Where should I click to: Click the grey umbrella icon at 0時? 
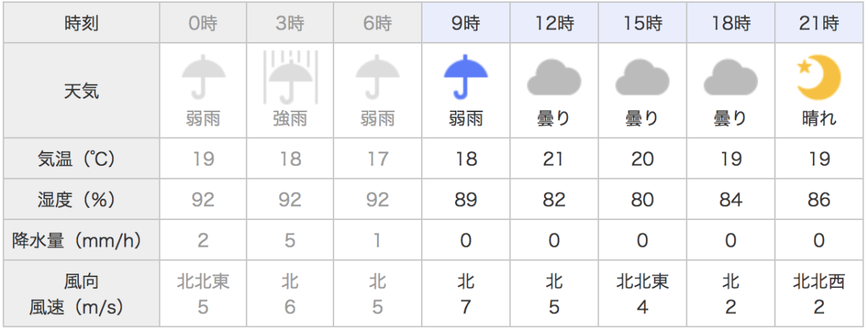click(x=203, y=77)
